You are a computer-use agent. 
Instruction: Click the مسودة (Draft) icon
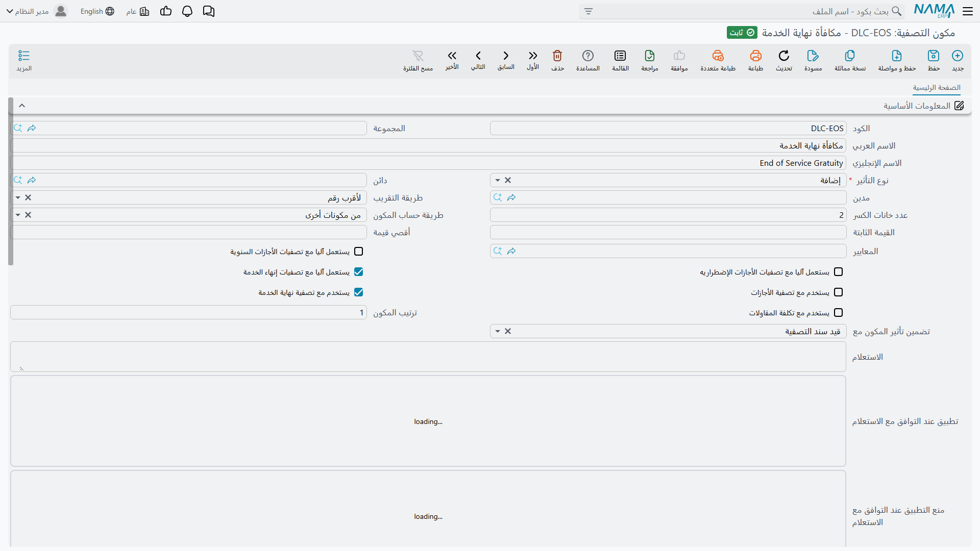pyautogui.click(x=813, y=56)
